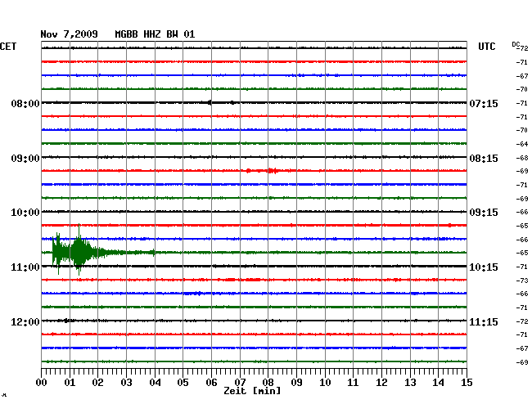
Task: Click the '05' minute axis label
Action: pyautogui.click(x=183, y=382)
